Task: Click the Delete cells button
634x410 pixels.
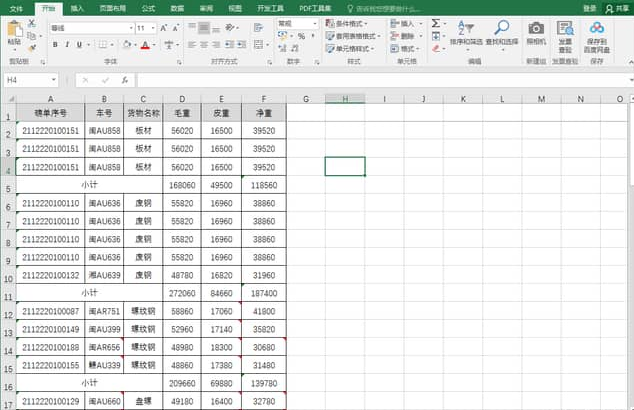Action: pyautogui.click(x=406, y=36)
